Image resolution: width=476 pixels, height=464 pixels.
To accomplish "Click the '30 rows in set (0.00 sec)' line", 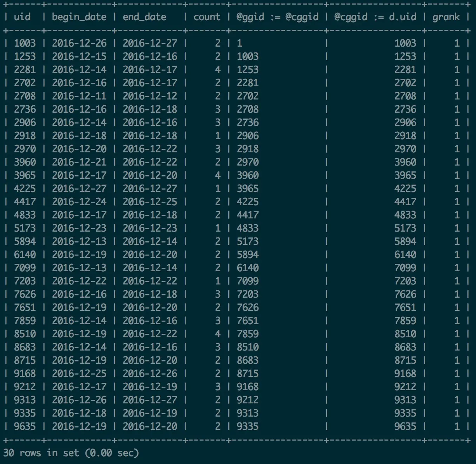I will click(x=71, y=453).
